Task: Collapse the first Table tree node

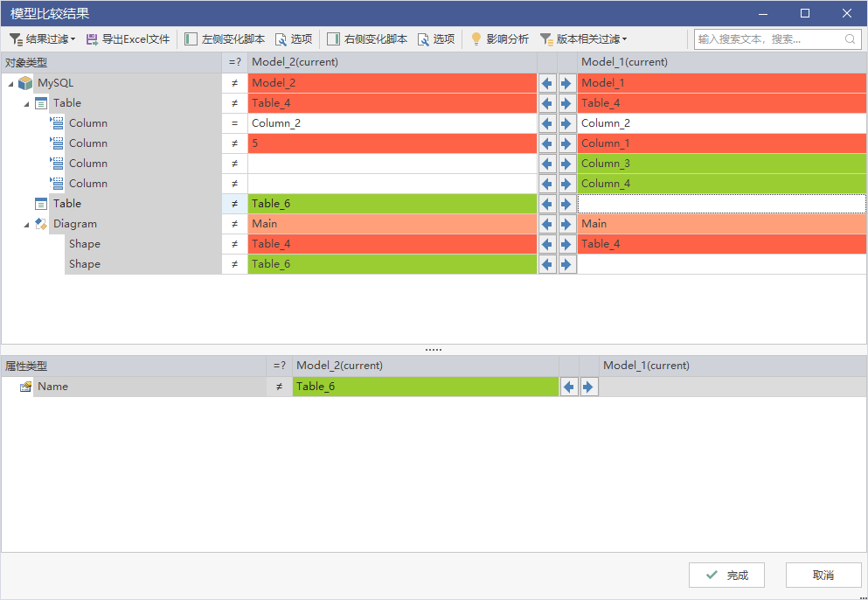Action: pyautogui.click(x=26, y=103)
